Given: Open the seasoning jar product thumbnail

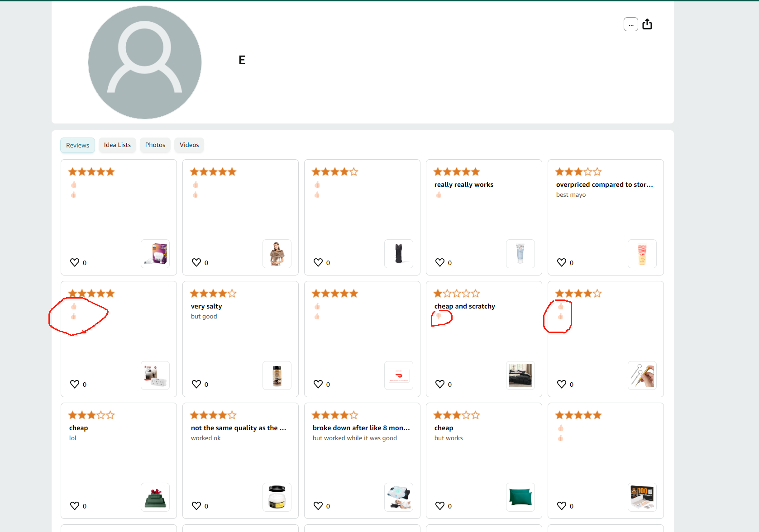Looking at the screenshot, I should [277, 375].
